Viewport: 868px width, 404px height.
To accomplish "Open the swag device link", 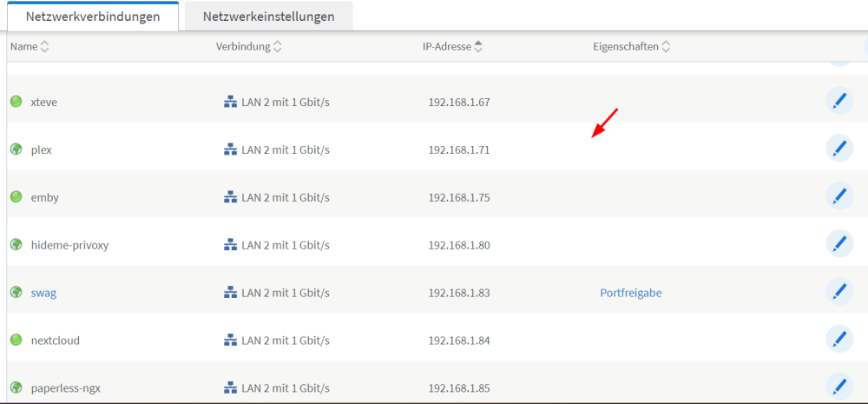I will click(x=43, y=293).
